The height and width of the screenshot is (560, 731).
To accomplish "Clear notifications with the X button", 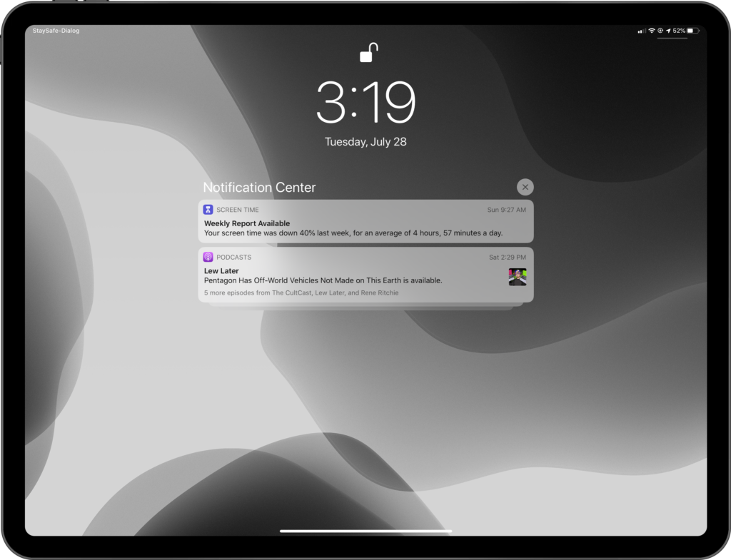I will pos(525,187).
